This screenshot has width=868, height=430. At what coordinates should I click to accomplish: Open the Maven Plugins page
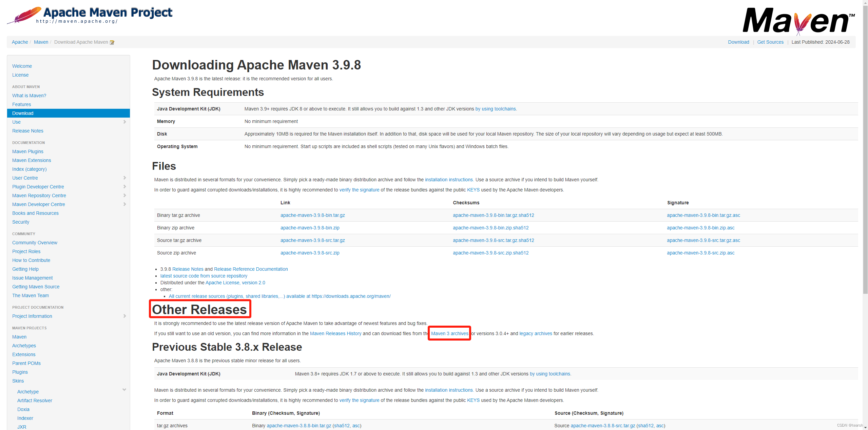tap(27, 151)
